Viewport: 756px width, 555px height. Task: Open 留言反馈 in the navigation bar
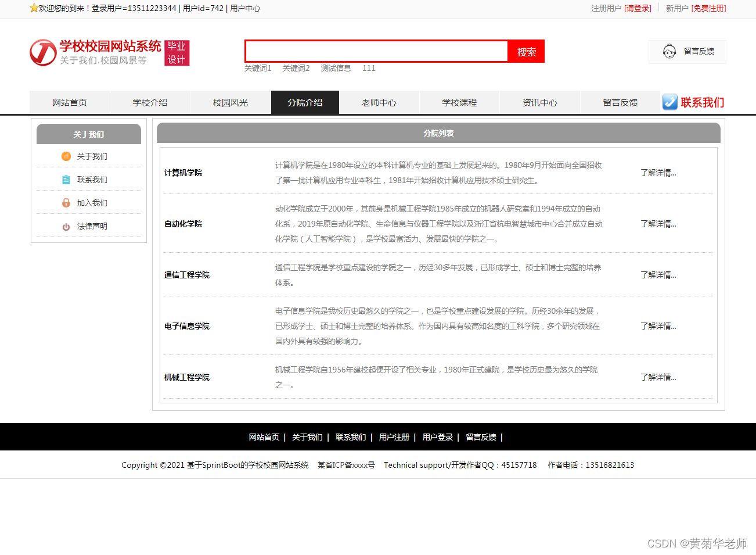coord(620,102)
